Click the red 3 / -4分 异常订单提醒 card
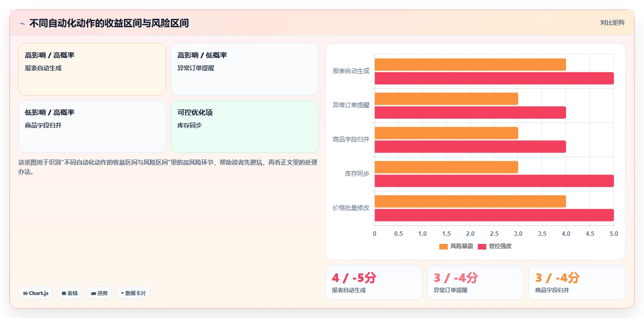This screenshot has width=644, height=318. click(475, 282)
